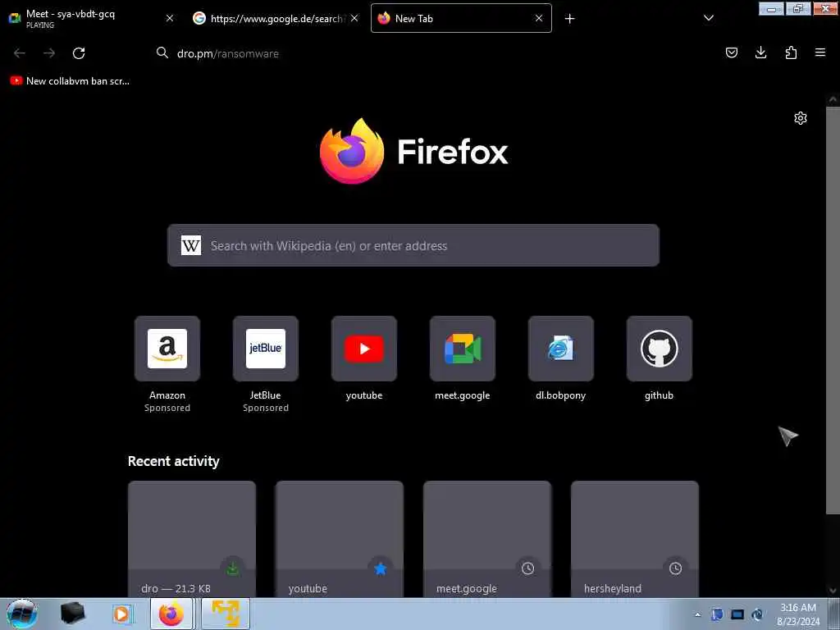The width and height of the screenshot is (840, 630).
Task: Close the Meet sya-vbdt-gcq tab
Action: [x=170, y=18]
